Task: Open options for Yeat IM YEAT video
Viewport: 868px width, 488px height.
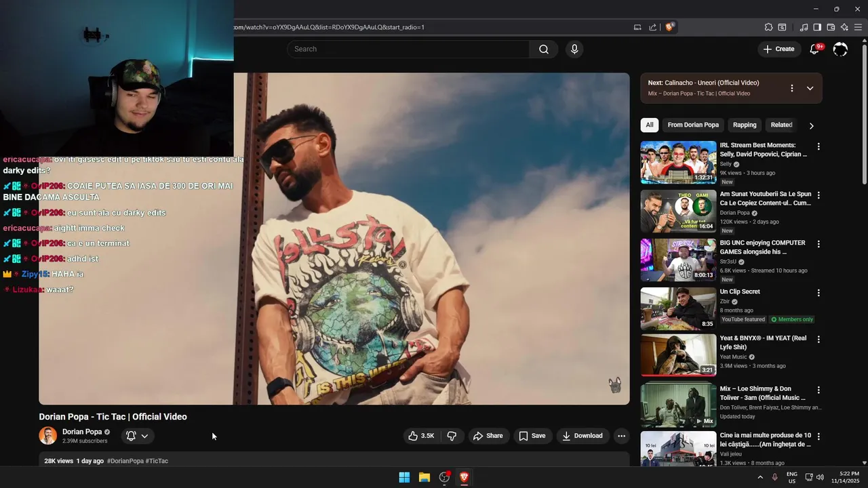Action: click(818, 339)
